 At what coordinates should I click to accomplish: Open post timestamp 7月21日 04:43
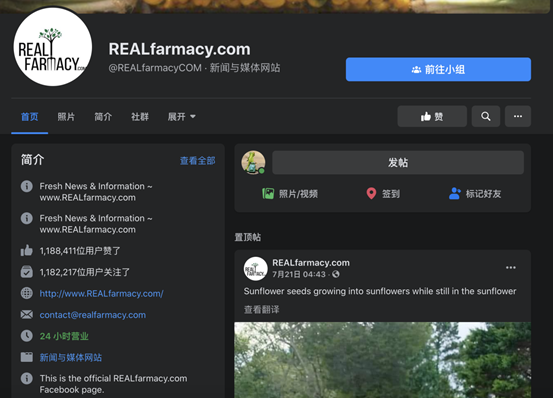coord(299,274)
